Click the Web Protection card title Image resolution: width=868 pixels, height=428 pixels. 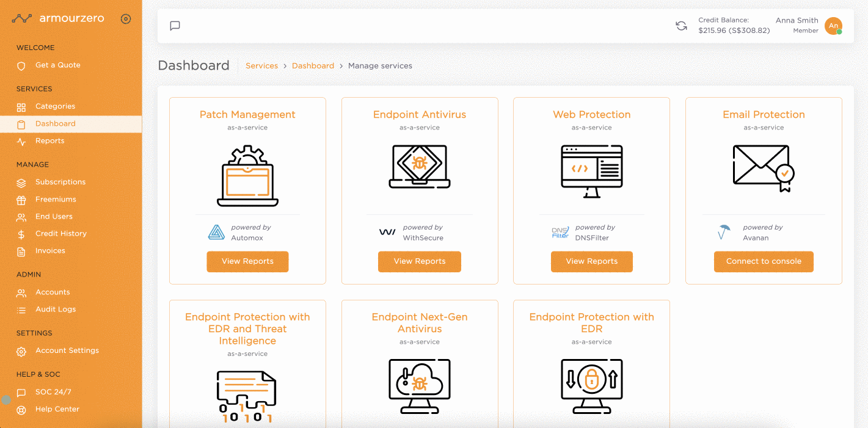(x=592, y=115)
